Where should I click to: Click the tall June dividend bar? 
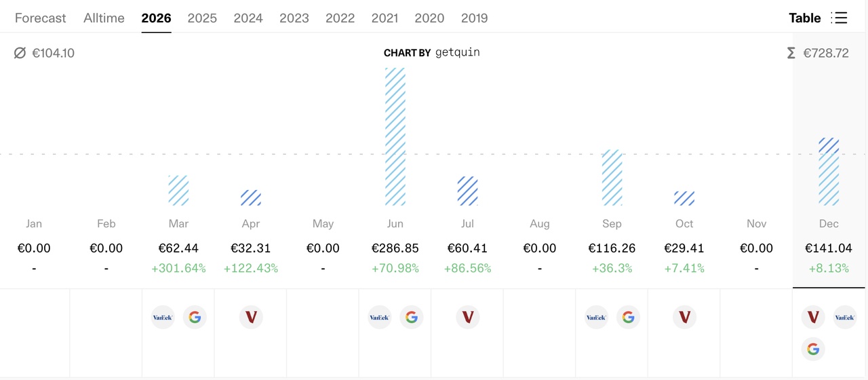click(395, 136)
